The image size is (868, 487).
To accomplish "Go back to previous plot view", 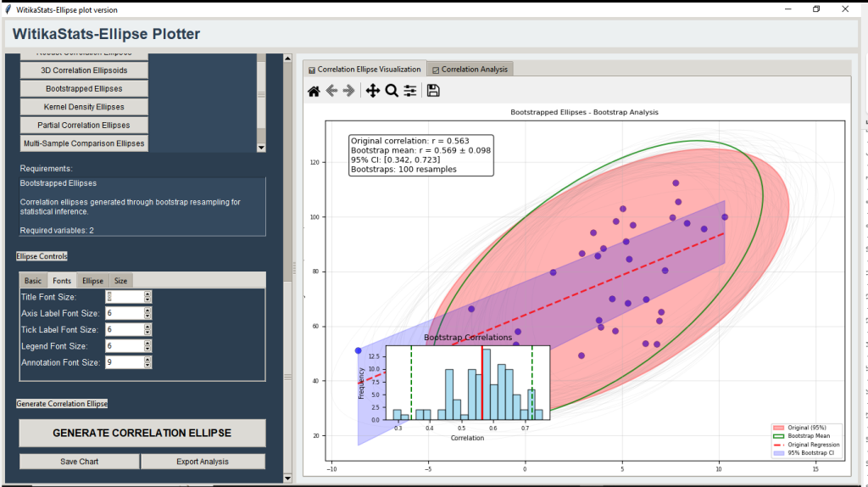I will coord(331,91).
